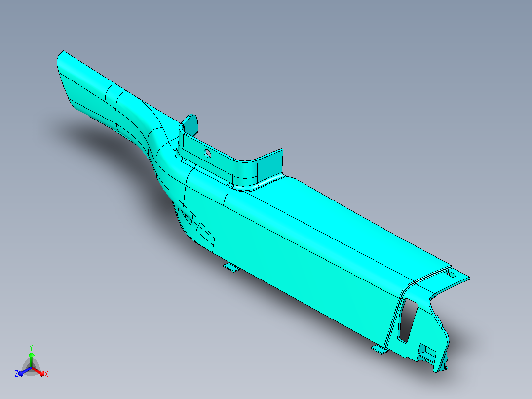The width and height of the screenshot is (532, 399).
Task: Click the red X axis on orientation triad
Action: click(x=38, y=371)
